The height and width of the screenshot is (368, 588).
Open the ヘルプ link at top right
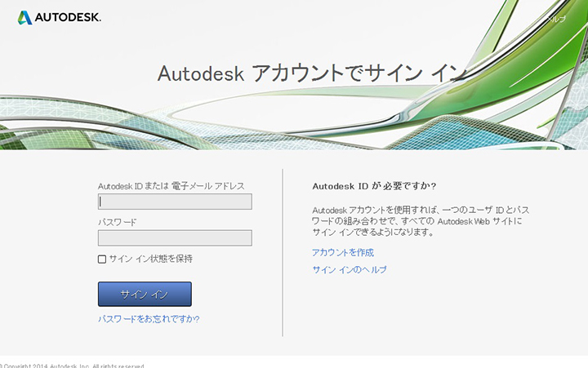click(x=556, y=19)
